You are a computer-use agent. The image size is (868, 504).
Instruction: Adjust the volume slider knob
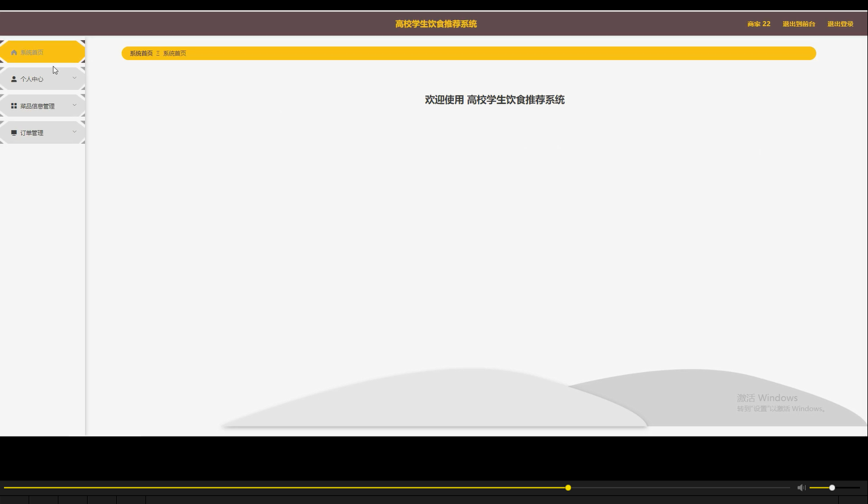click(831, 487)
